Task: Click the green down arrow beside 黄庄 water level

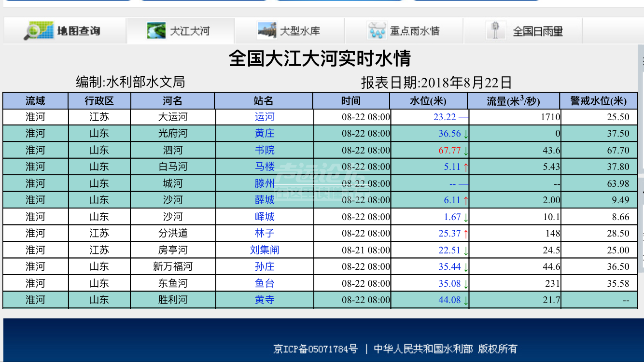Action: tap(465, 133)
